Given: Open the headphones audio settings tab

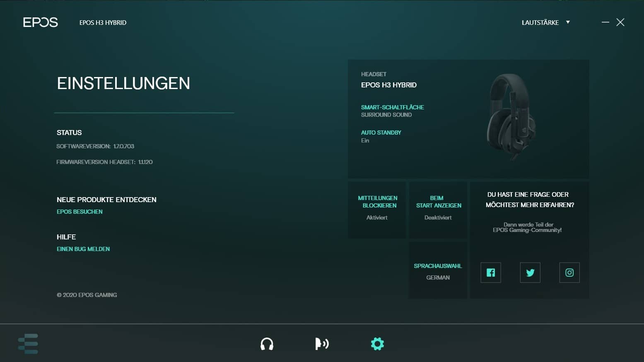Looking at the screenshot, I should (267, 344).
